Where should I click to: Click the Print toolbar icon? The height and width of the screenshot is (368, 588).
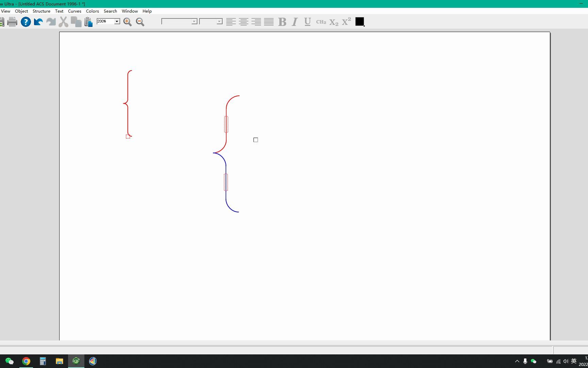point(12,22)
